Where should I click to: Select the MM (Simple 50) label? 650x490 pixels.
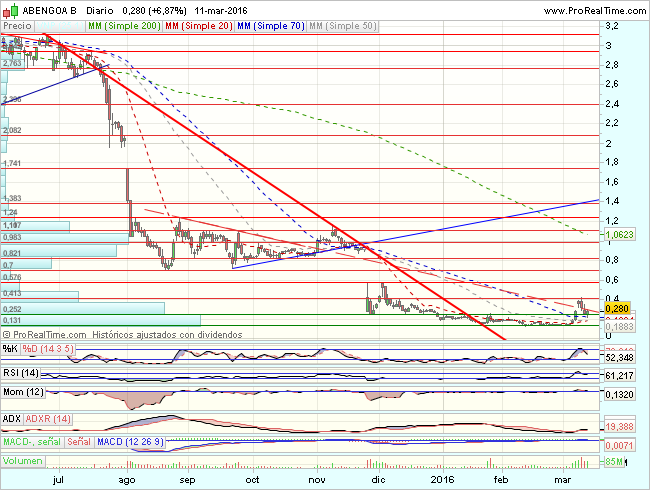[x=343, y=26]
